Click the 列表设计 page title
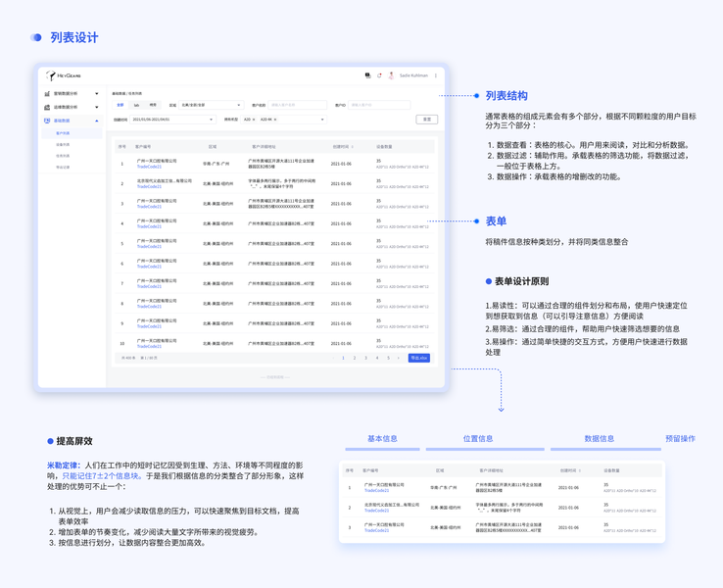723x588 pixels. point(74,37)
